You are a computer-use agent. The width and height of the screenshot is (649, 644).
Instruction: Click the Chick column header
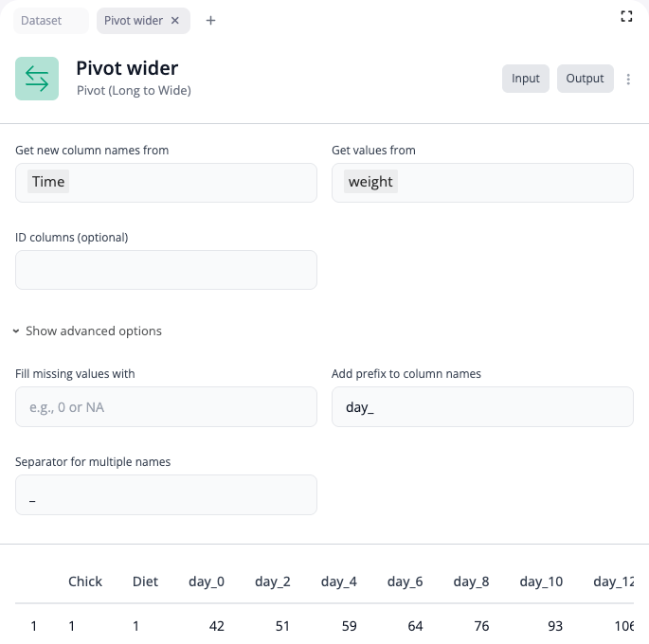click(x=85, y=581)
